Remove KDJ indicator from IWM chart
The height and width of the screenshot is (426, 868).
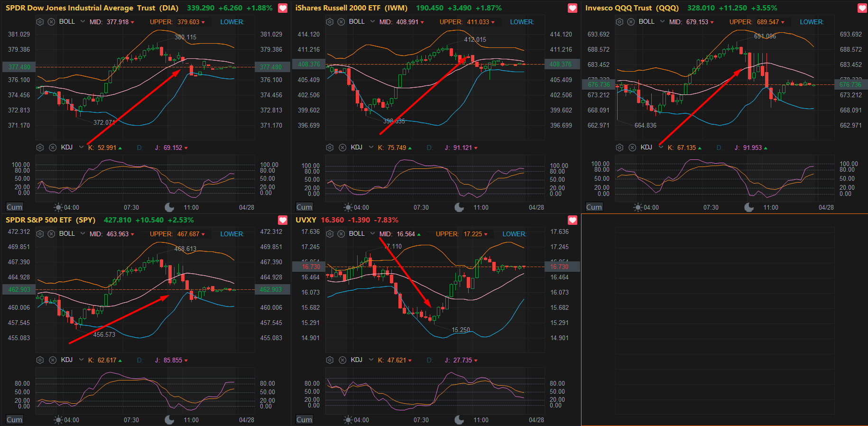[342, 148]
